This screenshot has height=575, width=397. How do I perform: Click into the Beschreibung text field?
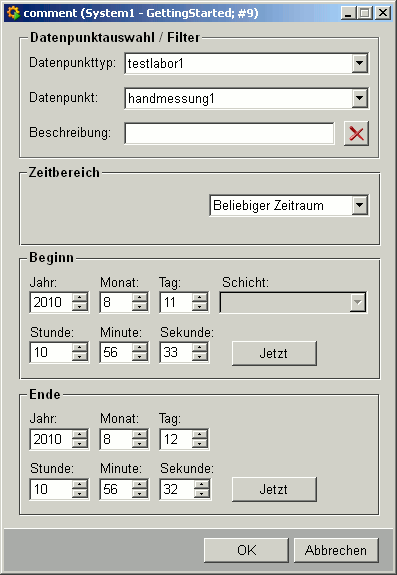coord(229,133)
